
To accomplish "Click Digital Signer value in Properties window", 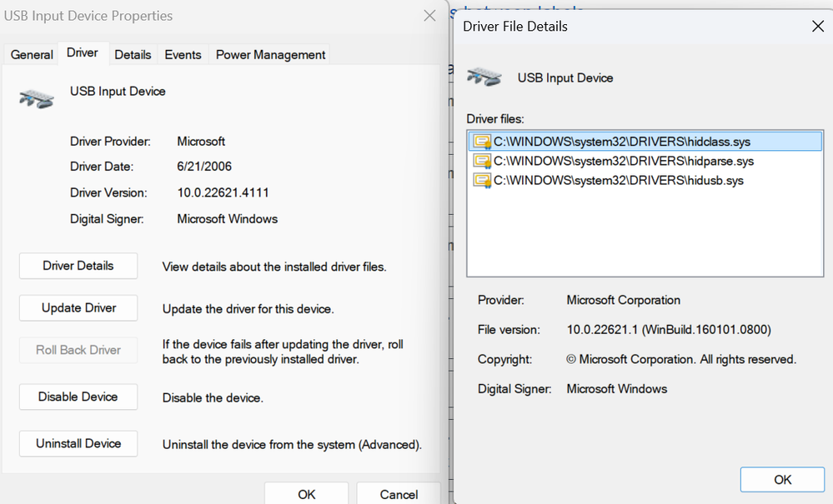I will coord(227,219).
